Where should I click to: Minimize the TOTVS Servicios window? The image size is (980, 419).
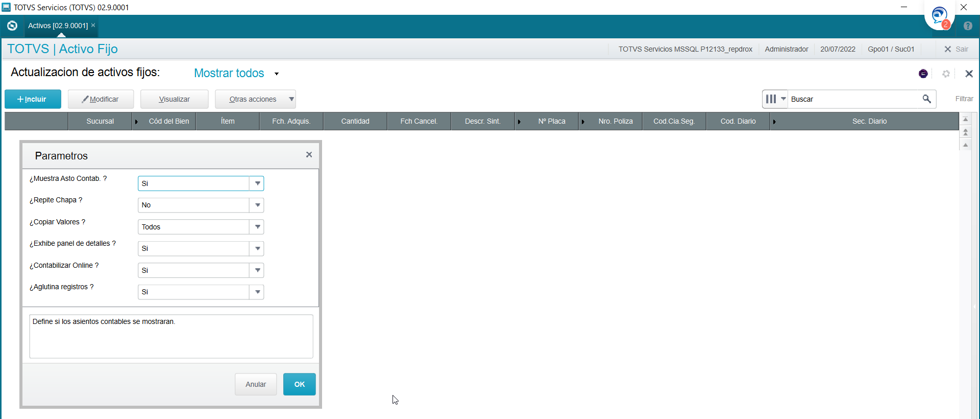click(x=903, y=7)
